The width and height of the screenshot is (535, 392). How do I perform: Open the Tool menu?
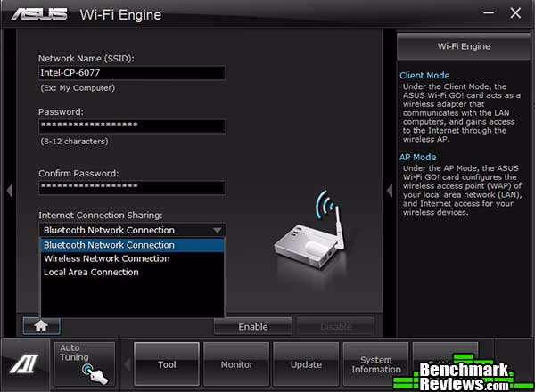(167, 364)
